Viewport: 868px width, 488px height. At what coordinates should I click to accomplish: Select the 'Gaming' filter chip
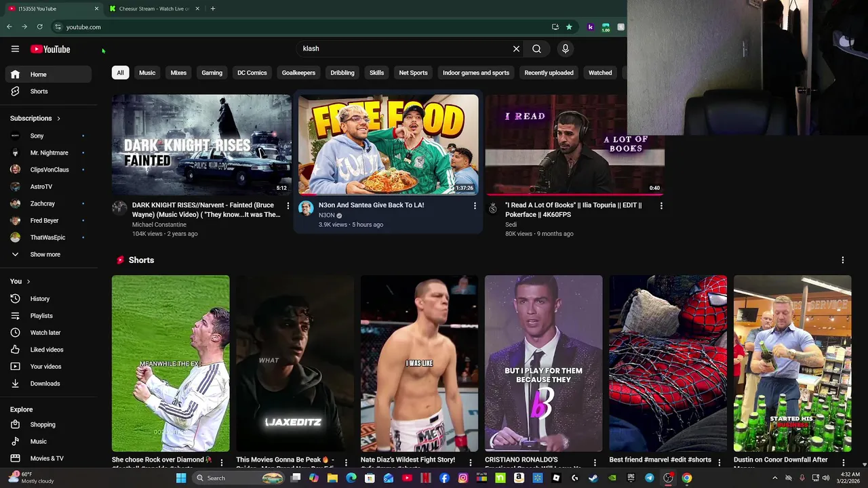[x=212, y=73]
